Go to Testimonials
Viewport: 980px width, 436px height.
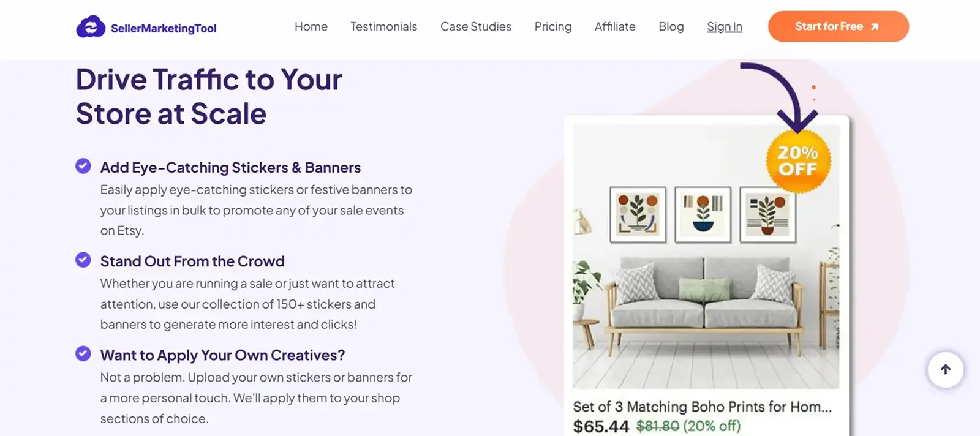pos(383,26)
